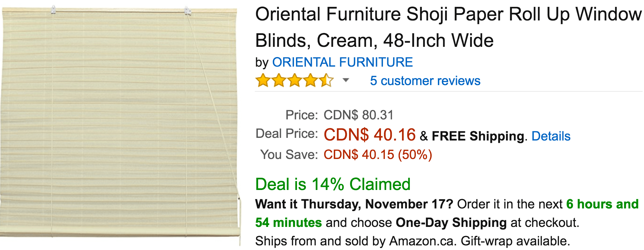Click the cream roll-up blinds product image
Image resolution: width=644 pixels, height=250 pixels.
120,125
